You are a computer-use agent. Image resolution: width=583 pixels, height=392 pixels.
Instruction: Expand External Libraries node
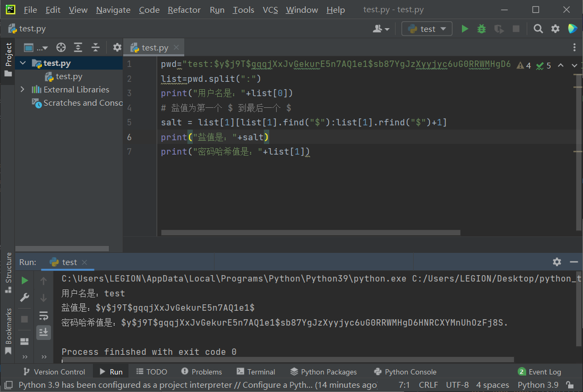click(22, 90)
